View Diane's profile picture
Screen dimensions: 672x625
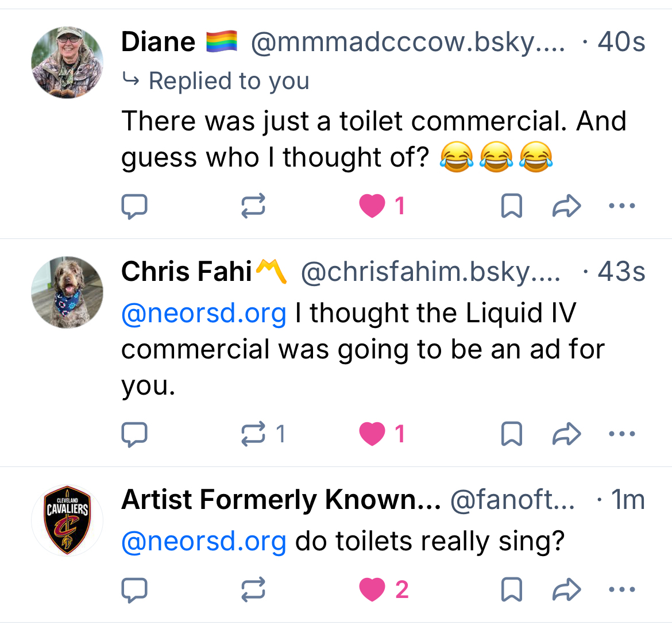(67, 63)
